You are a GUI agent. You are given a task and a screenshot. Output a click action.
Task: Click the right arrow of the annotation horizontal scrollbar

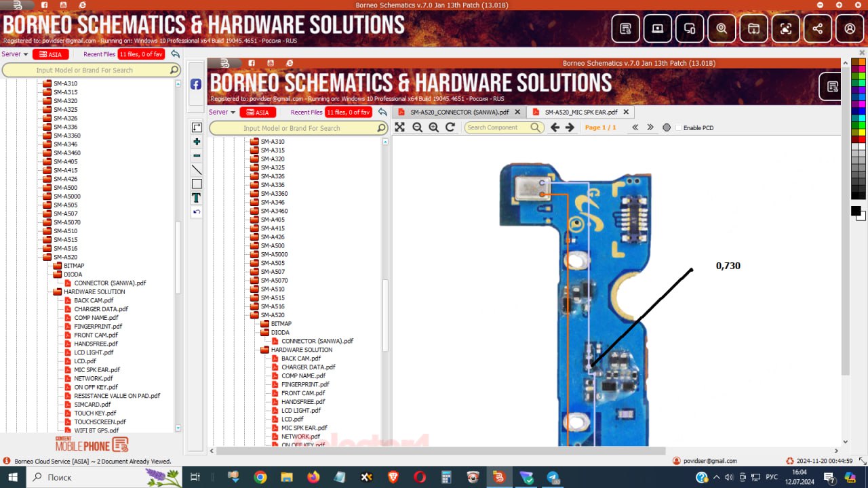[837, 450]
